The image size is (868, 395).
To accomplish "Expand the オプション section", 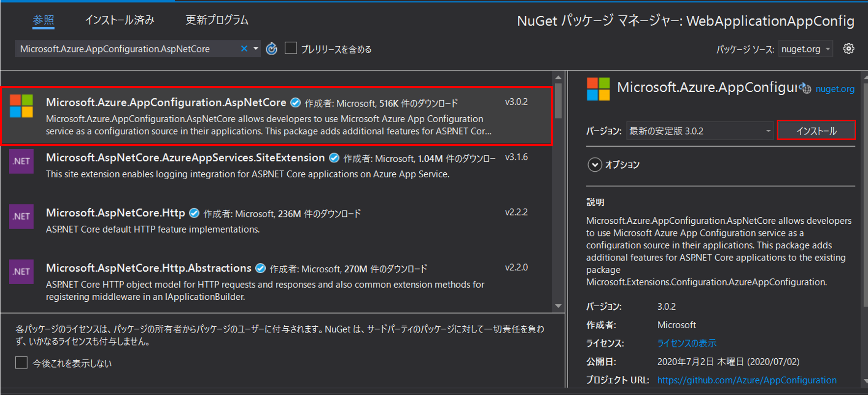I will coord(595,164).
